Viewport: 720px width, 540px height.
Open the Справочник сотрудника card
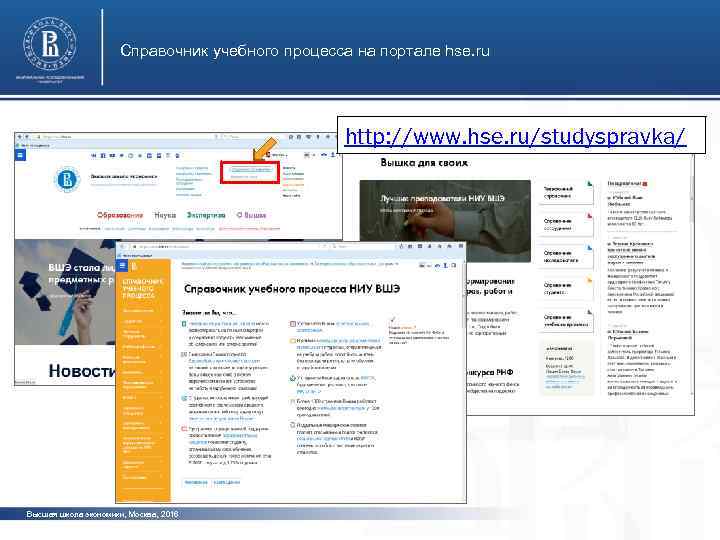(568, 224)
